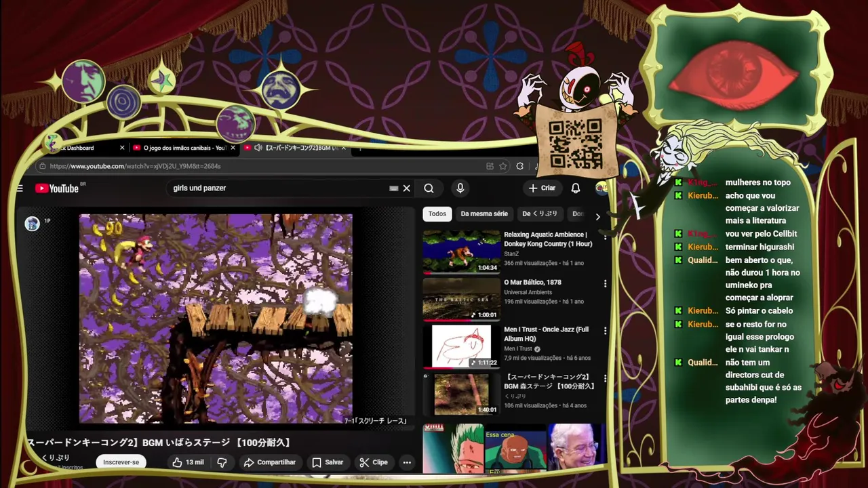Image resolution: width=868 pixels, height=488 pixels.
Task: Open O Mar Báltico, 1878 thumbnail
Action: (461, 299)
